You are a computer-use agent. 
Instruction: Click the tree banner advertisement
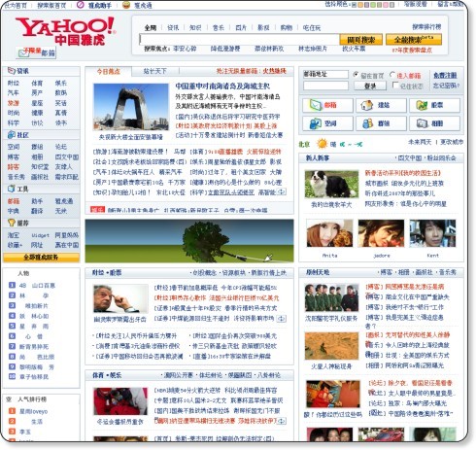click(189, 241)
